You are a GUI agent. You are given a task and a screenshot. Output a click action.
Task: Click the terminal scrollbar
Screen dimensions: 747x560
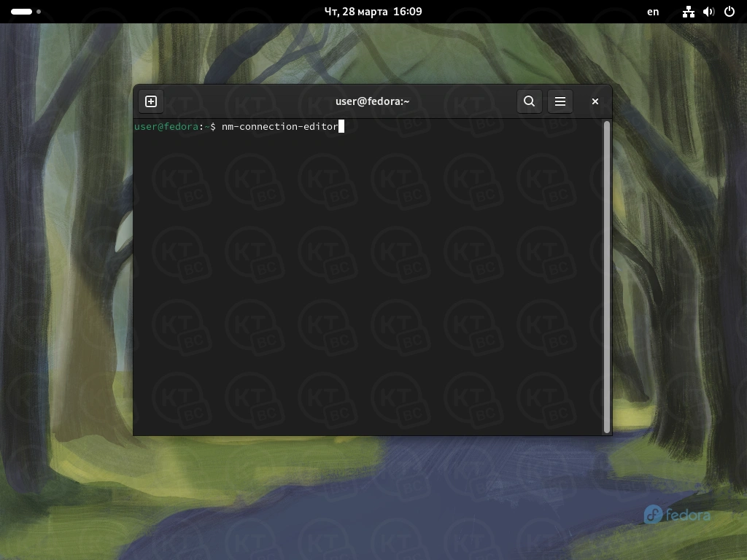point(606,277)
